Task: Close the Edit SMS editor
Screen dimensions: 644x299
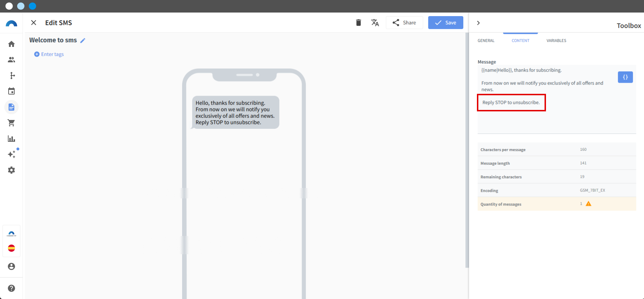Action: click(34, 23)
